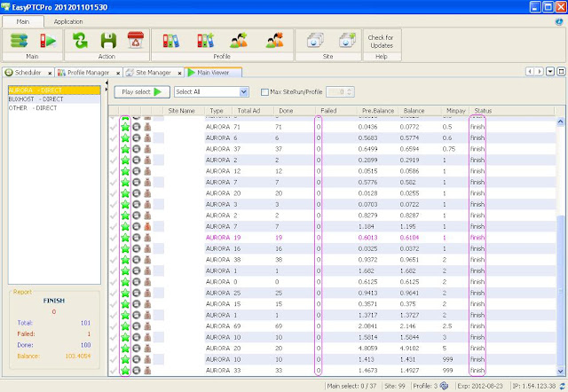Click Check for Updates button
This screenshot has height=392, width=568.
click(382, 41)
